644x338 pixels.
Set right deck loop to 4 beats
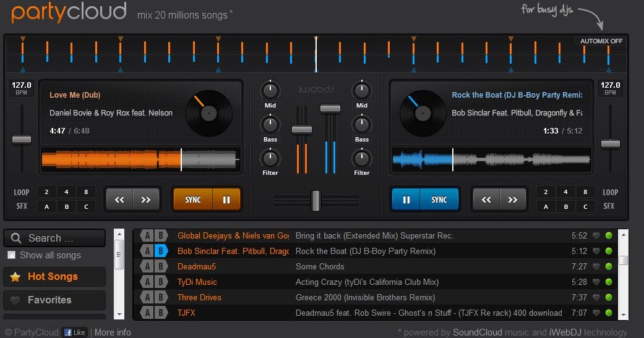pos(565,192)
